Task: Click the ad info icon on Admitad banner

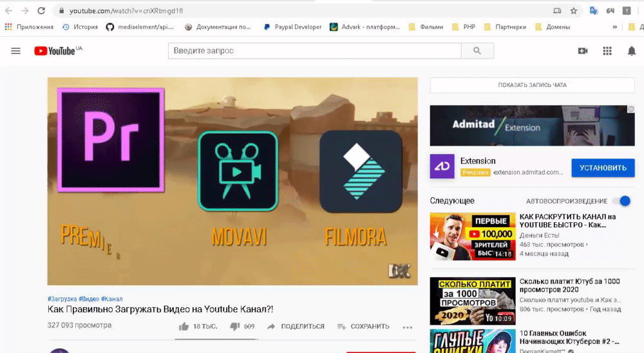Action: pyautogui.click(x=631, y=109)
